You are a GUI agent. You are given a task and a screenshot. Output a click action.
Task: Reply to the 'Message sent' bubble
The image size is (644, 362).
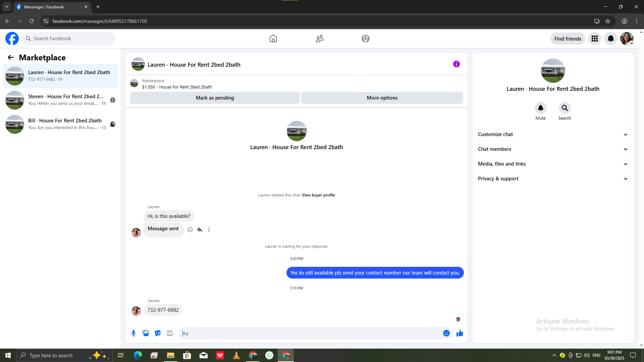[x=200, y=230]
